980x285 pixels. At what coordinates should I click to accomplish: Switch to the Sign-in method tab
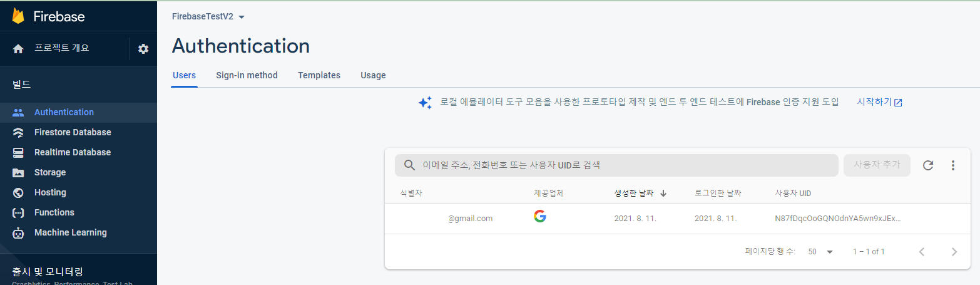click(247, 75)
